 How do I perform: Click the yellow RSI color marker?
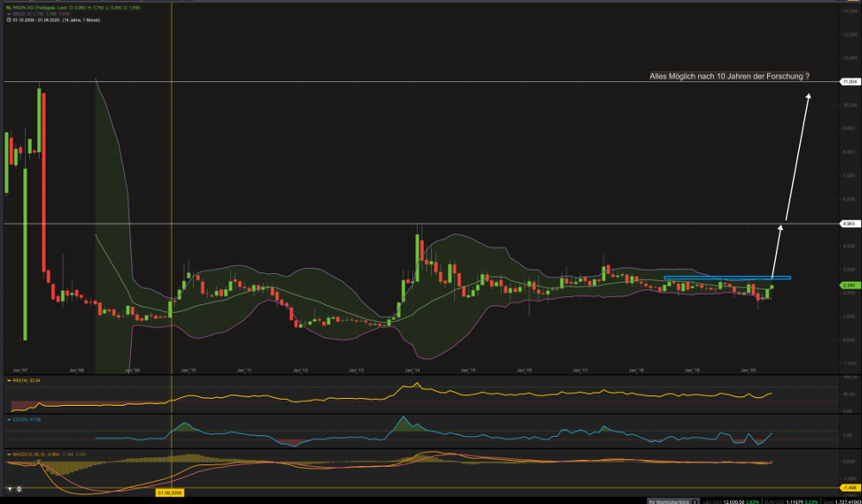click(9, 380)
